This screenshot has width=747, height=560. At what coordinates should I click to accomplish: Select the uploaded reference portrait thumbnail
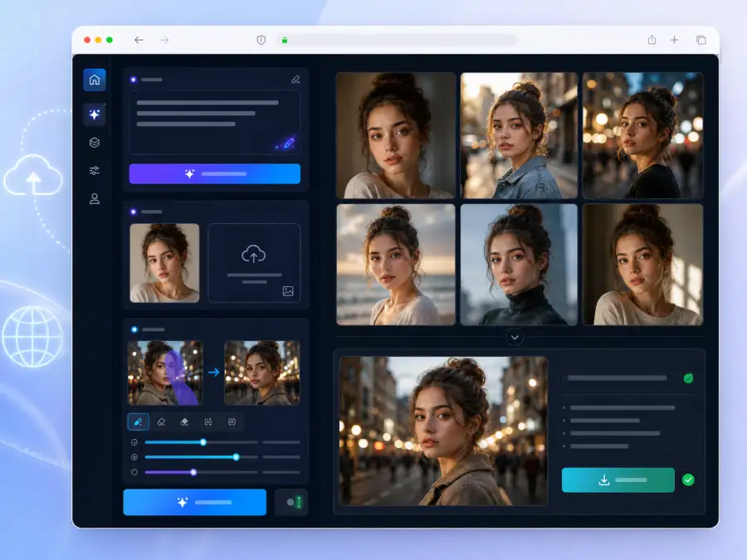click(164, 263)
